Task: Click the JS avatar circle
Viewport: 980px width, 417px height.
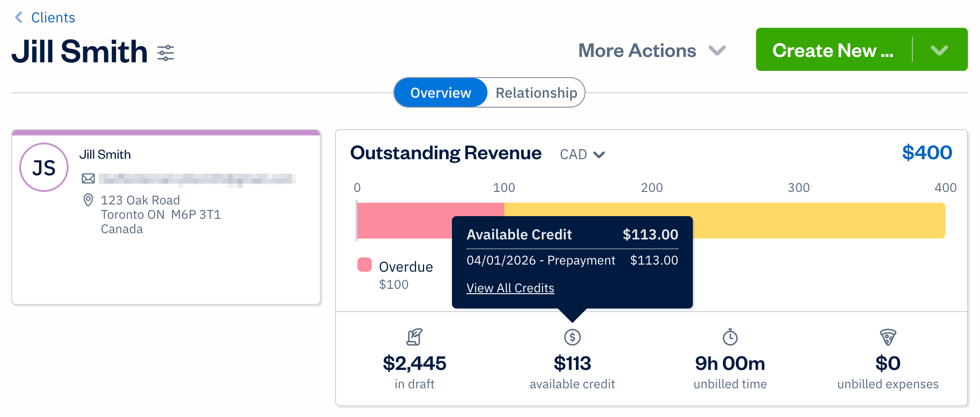Action: coord(43,166)
